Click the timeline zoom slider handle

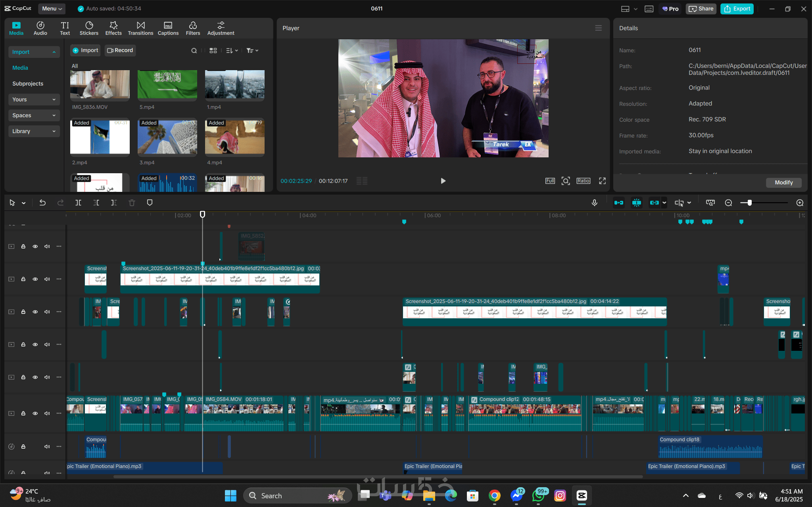pyautogui.click(x=749, y=203)
